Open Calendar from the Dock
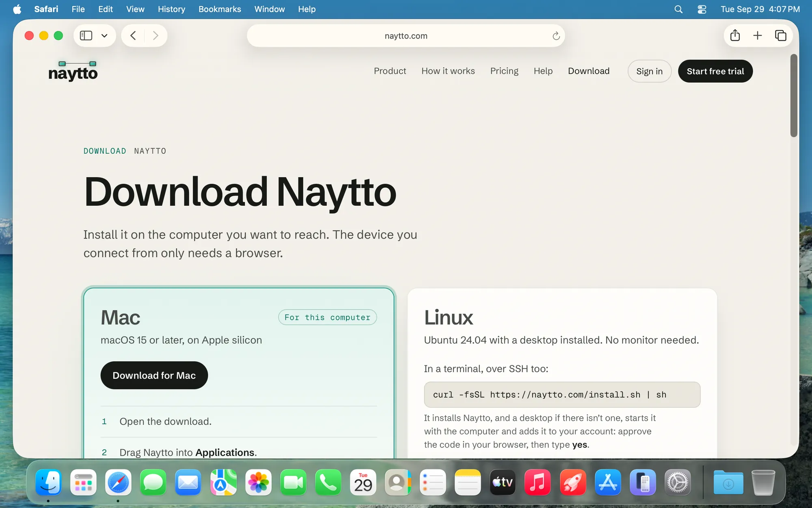This screenshot has width=812, height=508. pyautogui.click(x=363, y=482)
